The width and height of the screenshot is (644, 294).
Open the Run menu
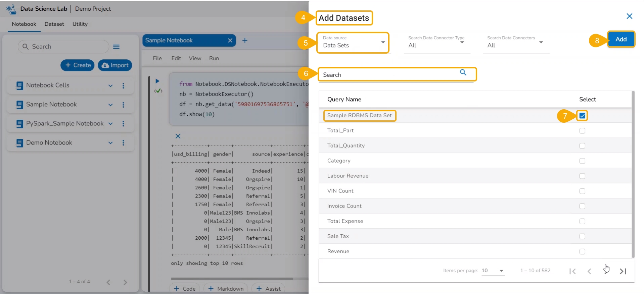coord(214,58)
